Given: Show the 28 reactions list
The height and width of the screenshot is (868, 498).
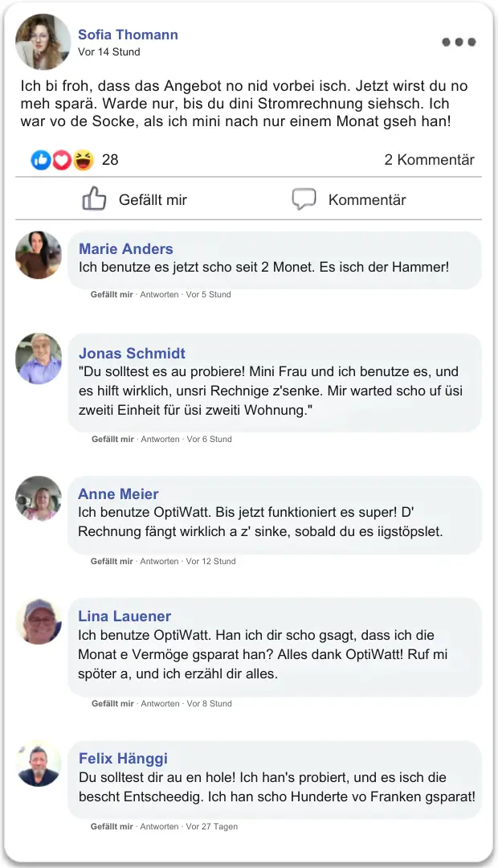Looking at the screenshot, I should 110,160.
